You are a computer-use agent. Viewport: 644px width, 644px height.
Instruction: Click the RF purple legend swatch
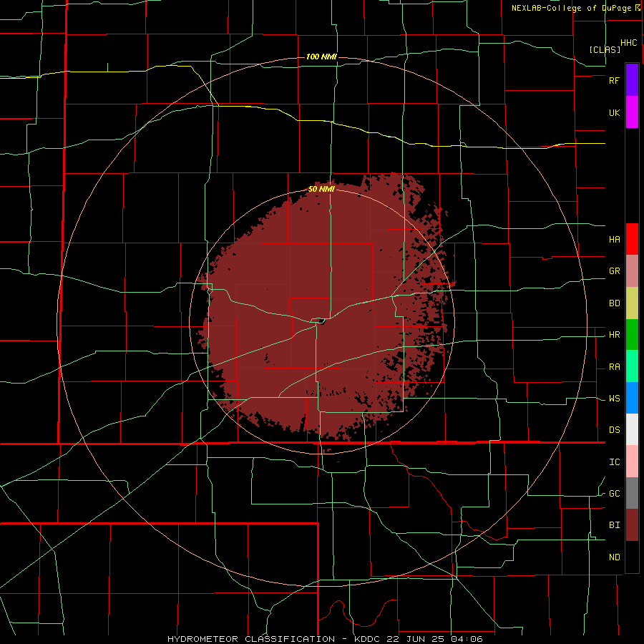[x=632, y=80]
